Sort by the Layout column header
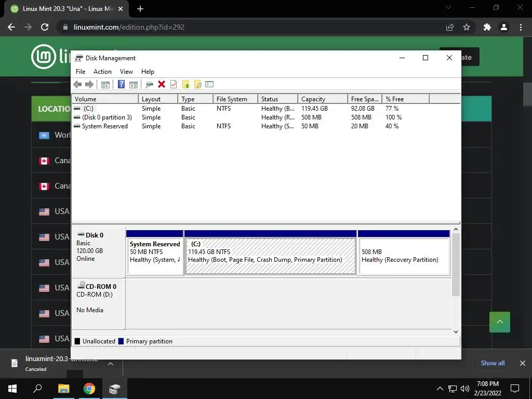Image resolution: width=532 pixels, height=399 pixels. point(158,99)
